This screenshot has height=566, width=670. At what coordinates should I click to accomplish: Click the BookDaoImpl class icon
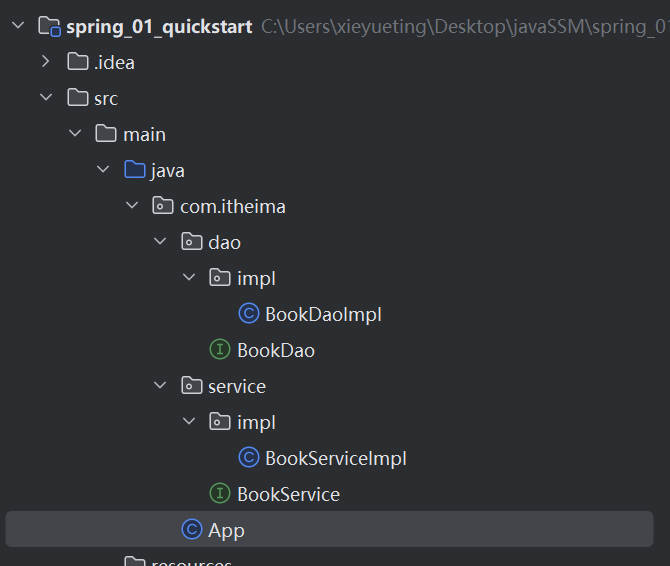coord(248,314)
